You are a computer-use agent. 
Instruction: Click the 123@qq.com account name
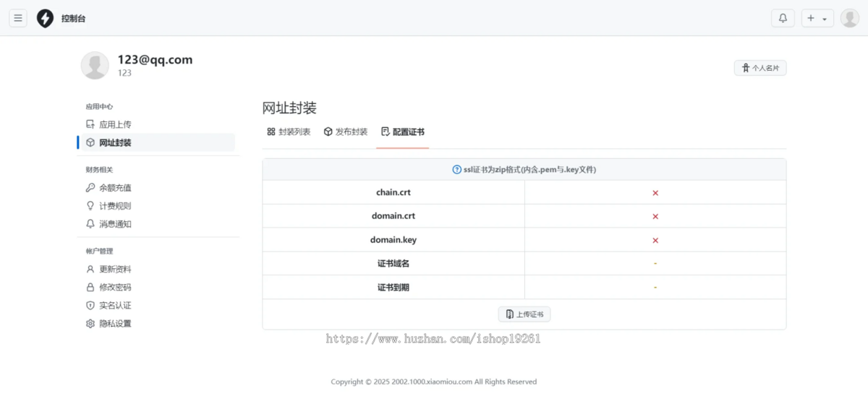[156, 60]
